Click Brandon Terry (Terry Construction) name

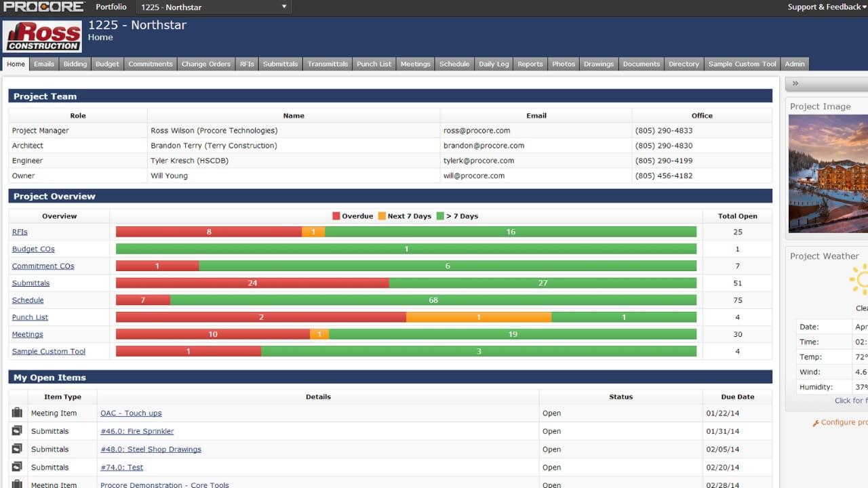[214, 145]
